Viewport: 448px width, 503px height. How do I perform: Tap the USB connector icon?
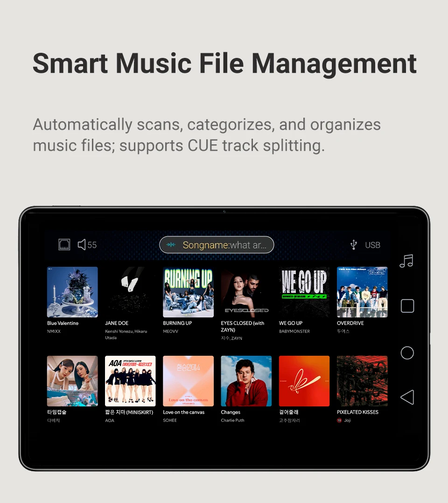(x=353, y=245)
